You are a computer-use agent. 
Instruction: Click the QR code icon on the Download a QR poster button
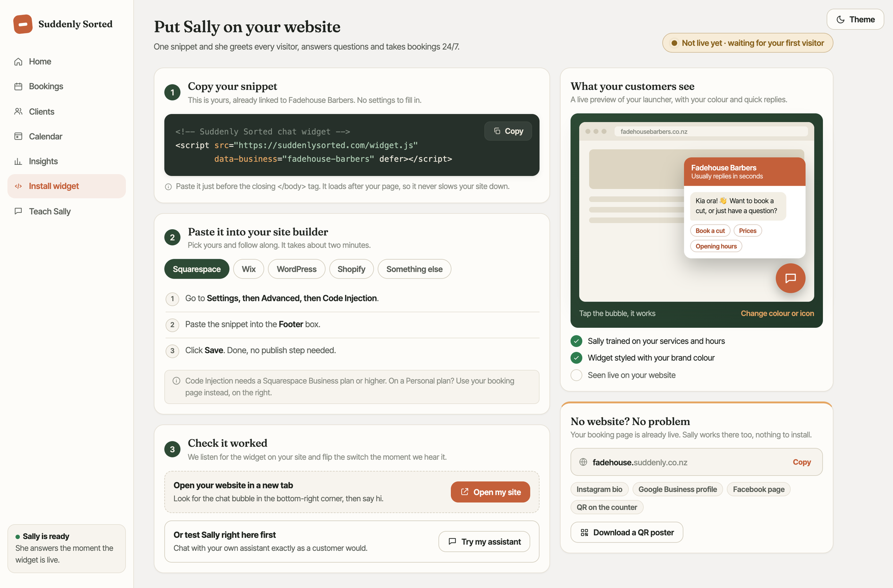(584, 533)
